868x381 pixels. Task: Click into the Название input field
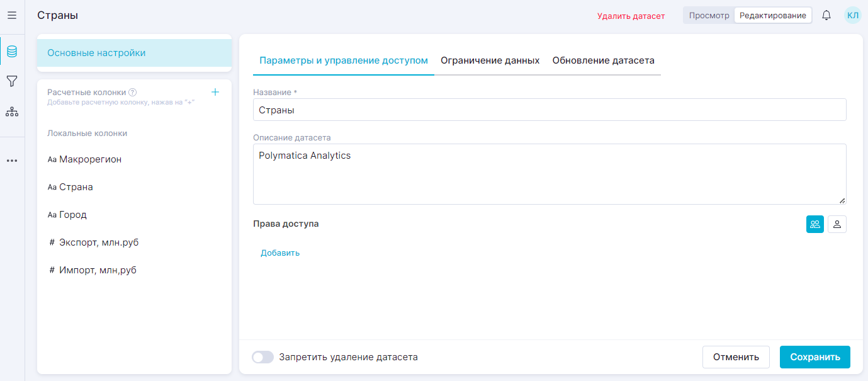tap(549, 110)
